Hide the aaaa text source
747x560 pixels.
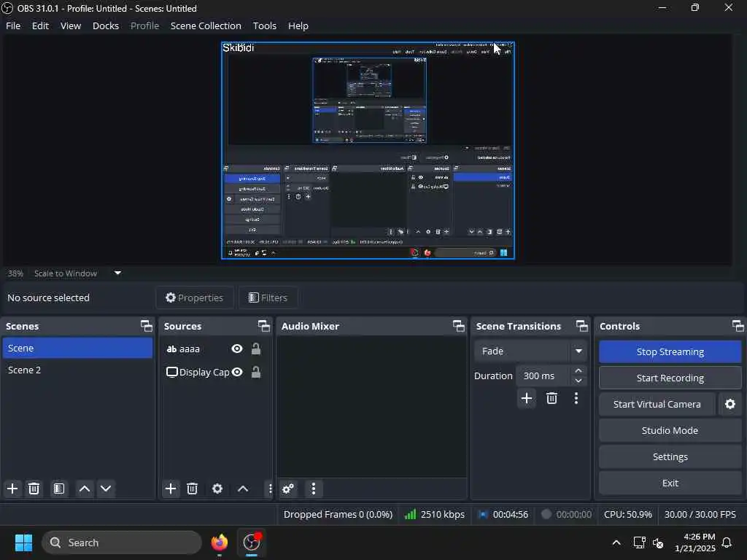237,349
